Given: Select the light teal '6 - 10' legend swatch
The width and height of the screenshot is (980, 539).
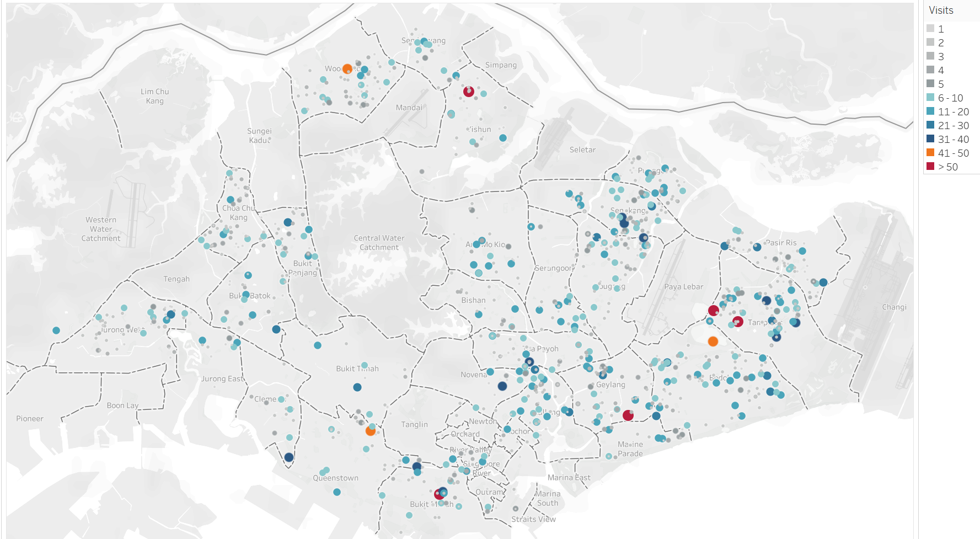Looking at the screenshot, I should click(930, 98).
